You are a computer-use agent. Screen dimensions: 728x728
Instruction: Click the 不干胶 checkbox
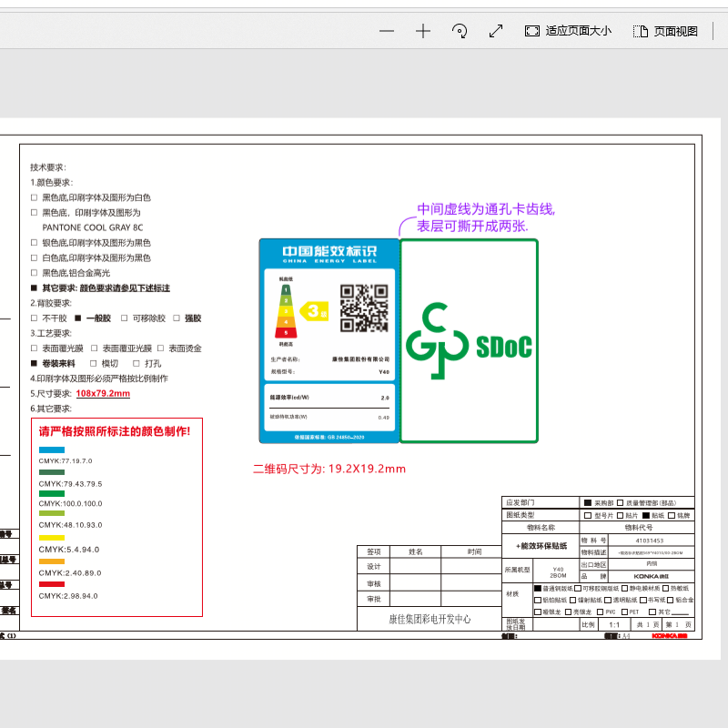(34, 318)
